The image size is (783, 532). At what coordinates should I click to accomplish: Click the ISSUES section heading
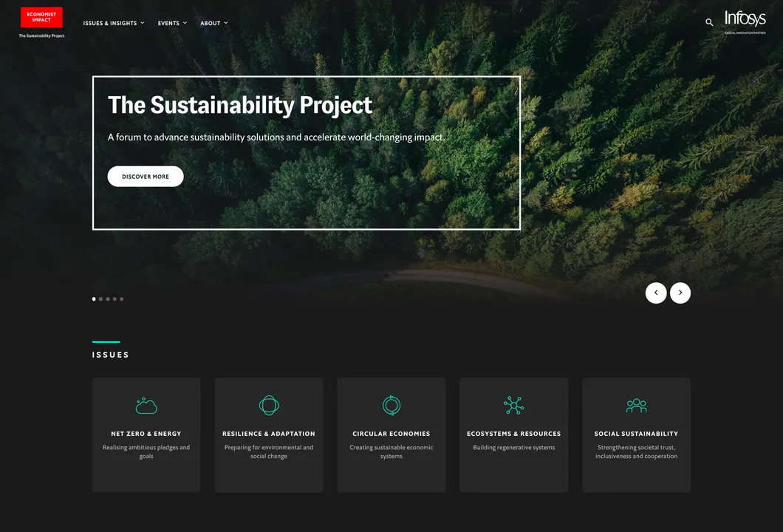pos(111,355)
